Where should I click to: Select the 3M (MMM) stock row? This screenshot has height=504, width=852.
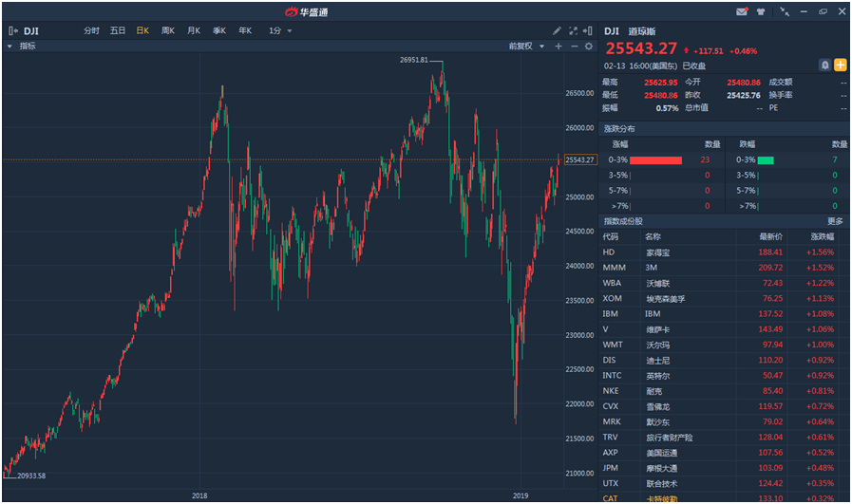[x=724, y=268]
